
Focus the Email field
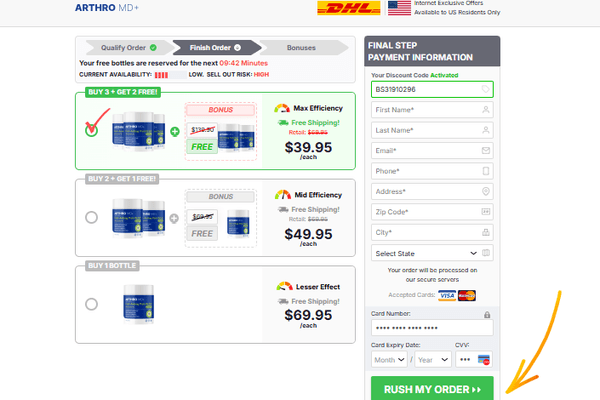coord(432,151)
